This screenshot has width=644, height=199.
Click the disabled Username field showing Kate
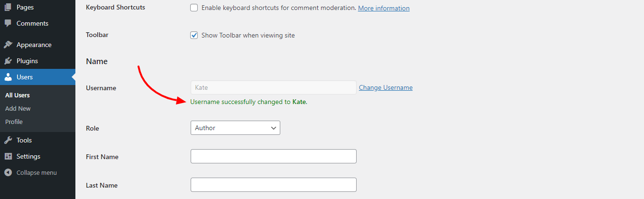click(x=274, y=87)
